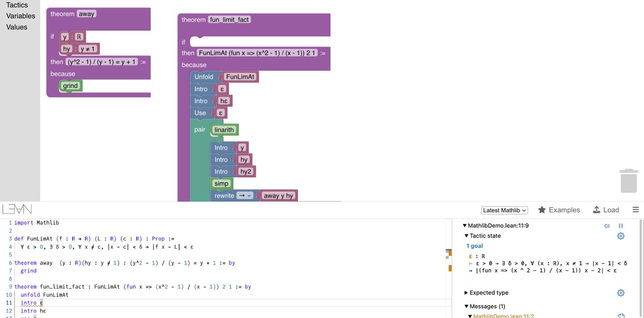The image size is (644, 318).
Task: Select the grind tactic block
Action: 69,85
